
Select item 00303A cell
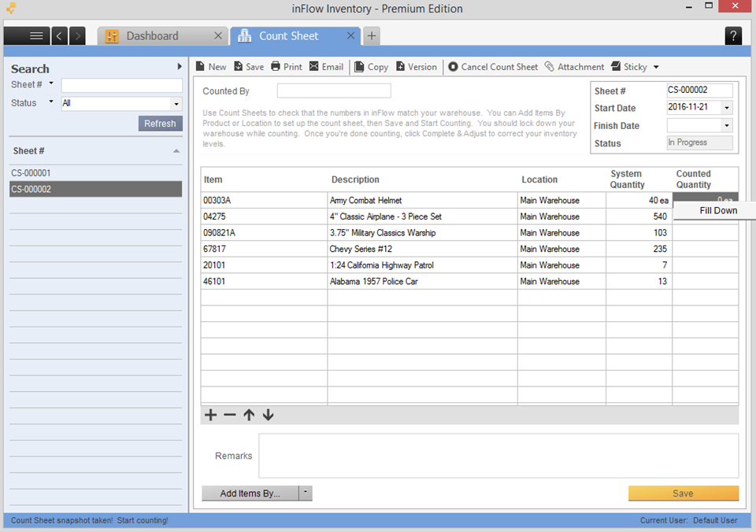coord(265,201)
